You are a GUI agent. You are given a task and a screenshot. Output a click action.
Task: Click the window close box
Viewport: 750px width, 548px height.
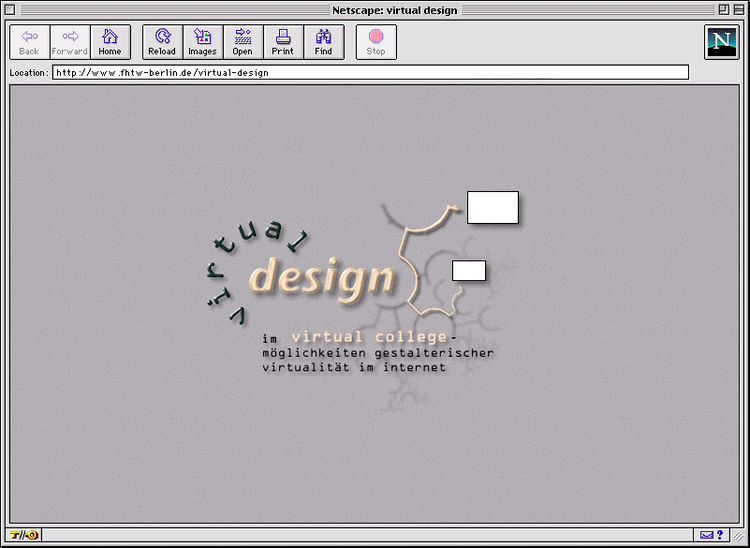tap(10, 10)
